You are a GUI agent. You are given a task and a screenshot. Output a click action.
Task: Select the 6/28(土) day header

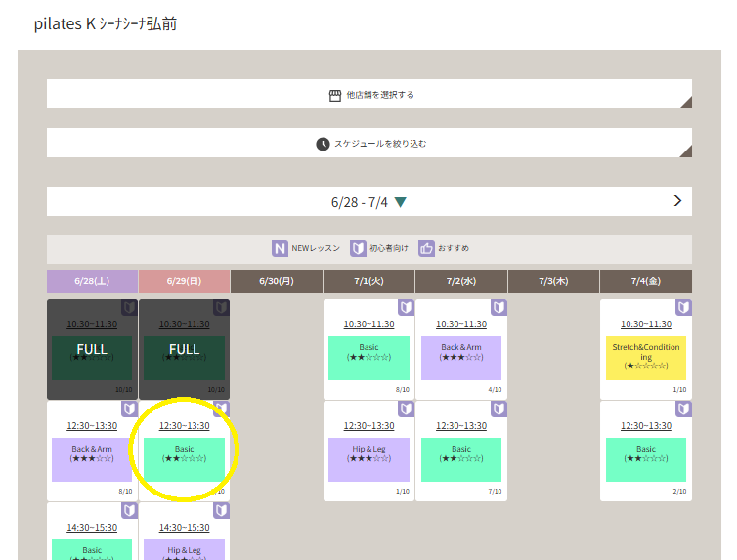pyautogui.click(x=92, y=281)
